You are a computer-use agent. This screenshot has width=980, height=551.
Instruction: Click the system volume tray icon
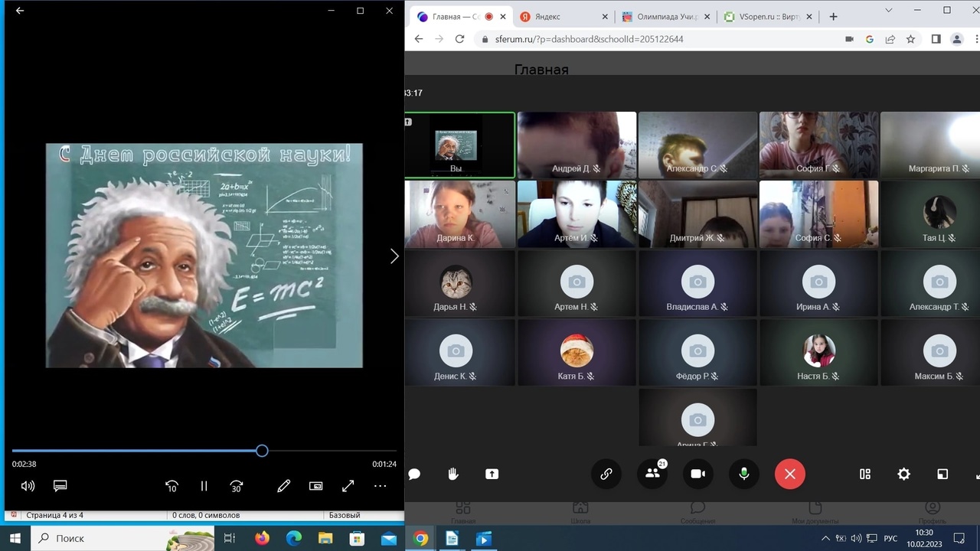(856, 539)
